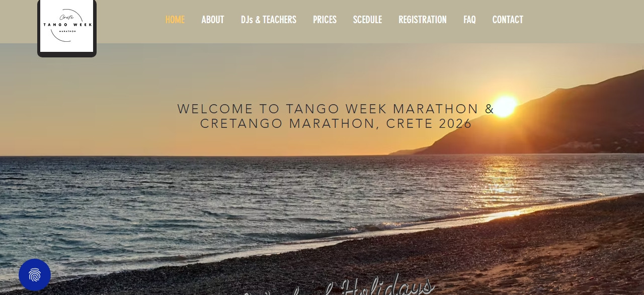
Task: Click the Welcome to Tango Week Marathon heading
Action: click(x=336, y=116)
